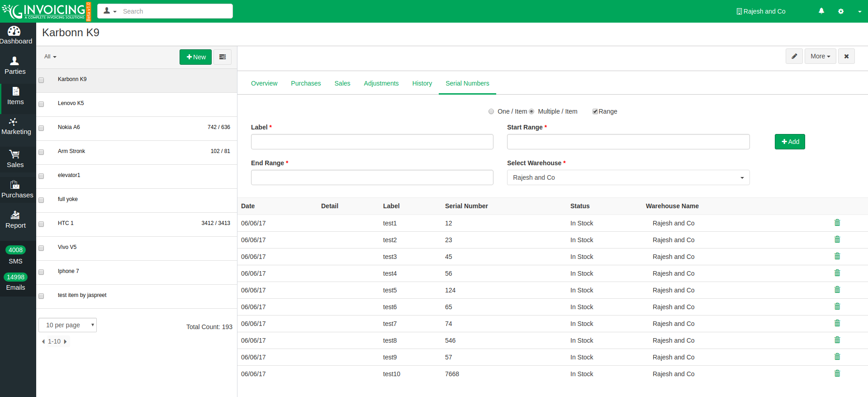
Task: Switch to the Adjustments tab
Action: (381, 83)
